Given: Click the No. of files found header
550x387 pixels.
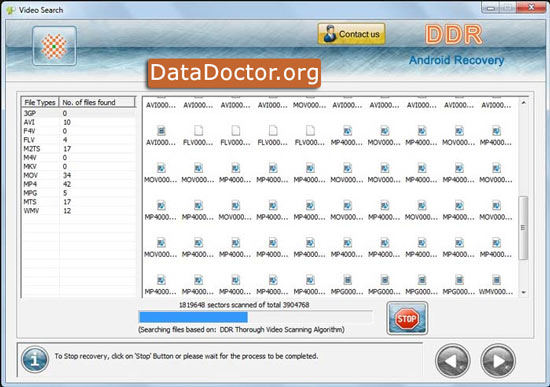Looking at the screenshot, I should 97,102.
